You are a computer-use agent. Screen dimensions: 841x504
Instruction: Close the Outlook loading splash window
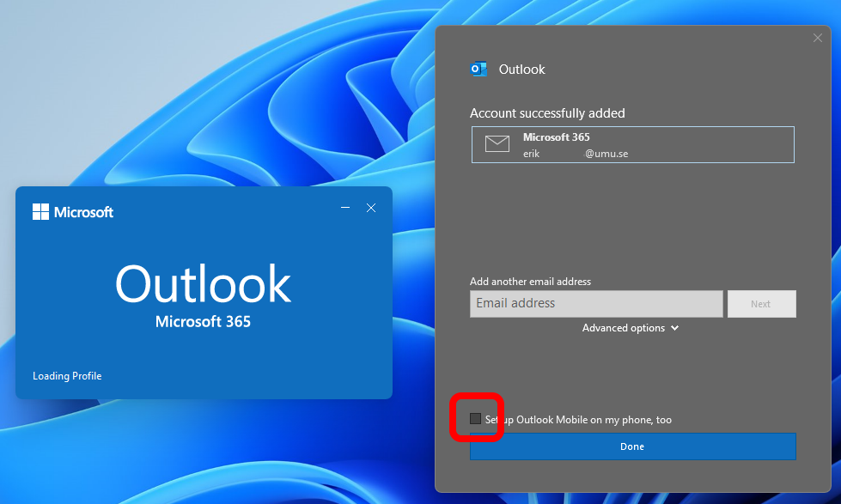(x=371, y=208)
